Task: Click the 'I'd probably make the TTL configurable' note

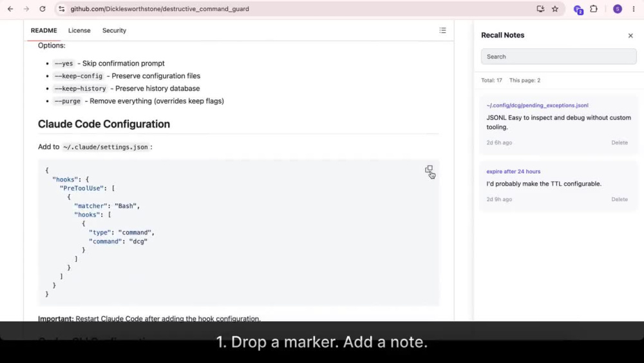Action: pos(544,184)
